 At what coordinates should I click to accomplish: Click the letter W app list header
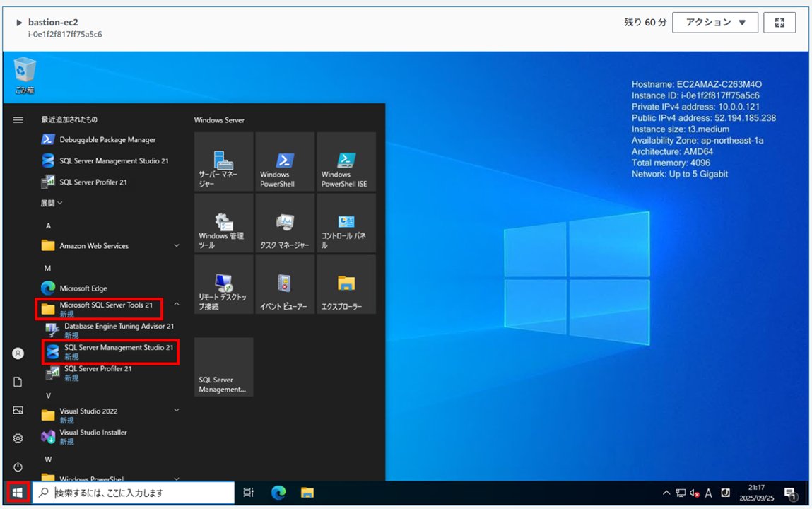[x=48, y=460]
